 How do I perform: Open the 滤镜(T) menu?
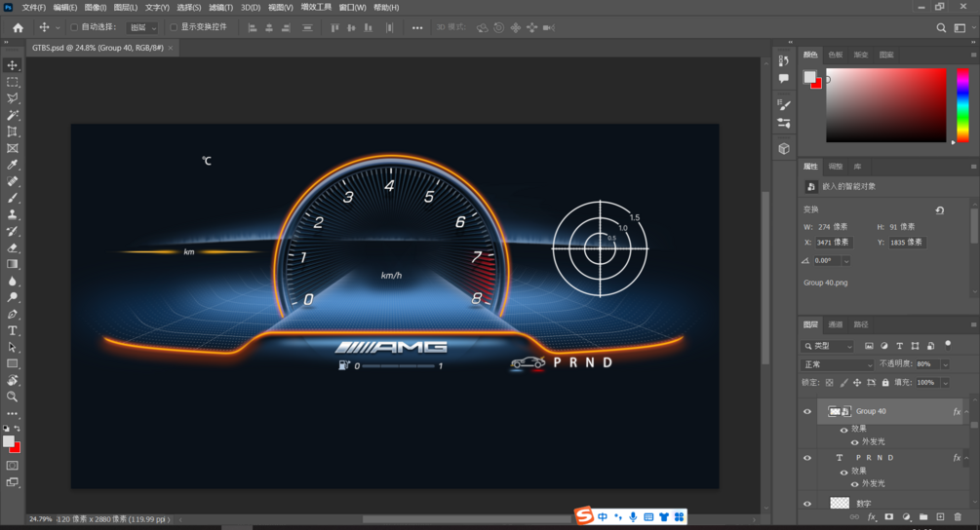(220, 8)
